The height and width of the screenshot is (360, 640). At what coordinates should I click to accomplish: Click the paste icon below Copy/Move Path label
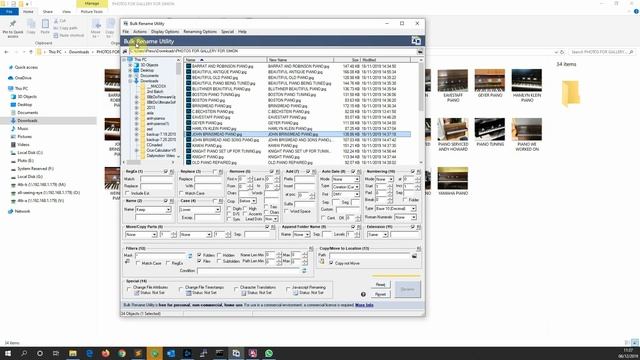click(x=322, y=262)
